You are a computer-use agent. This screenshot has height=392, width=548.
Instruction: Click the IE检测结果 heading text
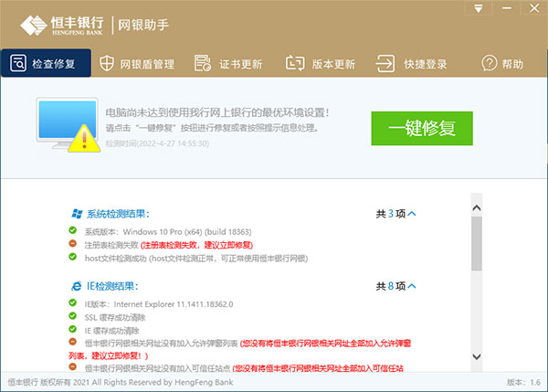tap(112, 286)
